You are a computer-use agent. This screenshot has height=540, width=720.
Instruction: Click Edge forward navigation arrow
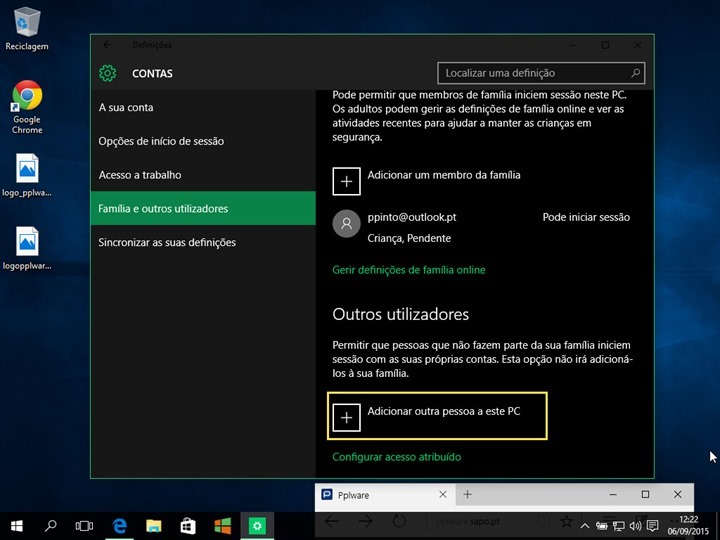pos(366,521)
